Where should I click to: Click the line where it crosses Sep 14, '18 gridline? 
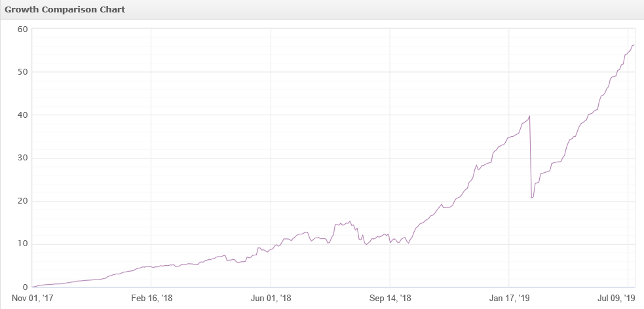coord(390,242)
